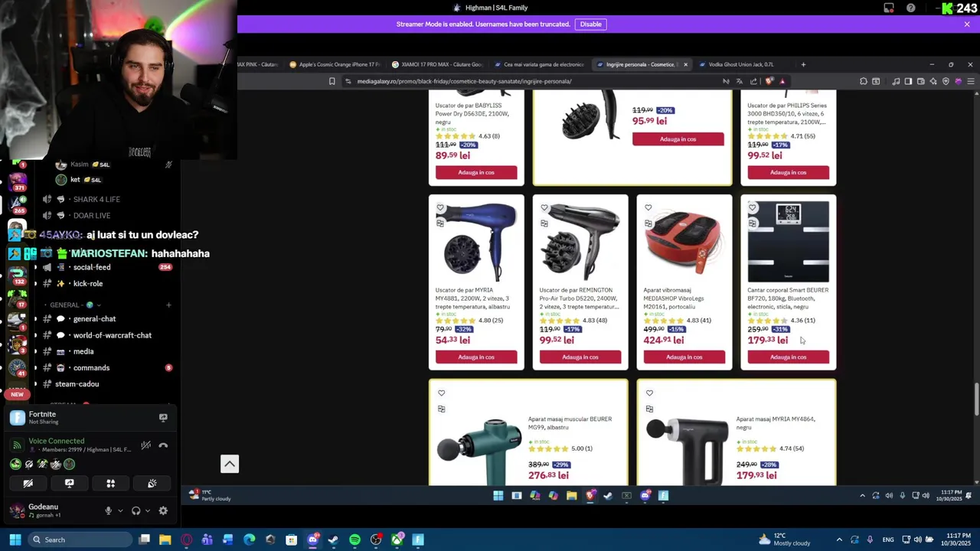Click Brave shields icon in address bar

[769, 81]
